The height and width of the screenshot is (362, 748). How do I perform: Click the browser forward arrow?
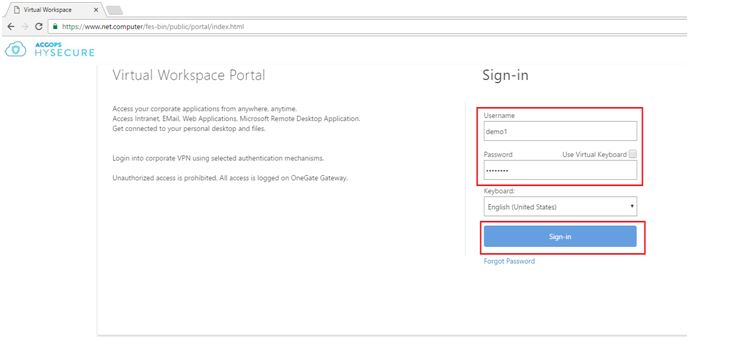25,27
